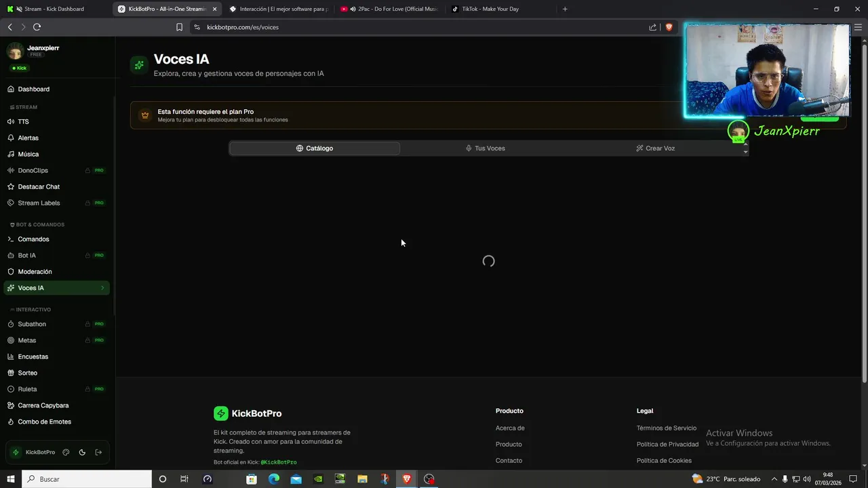This screenshot has width=868, height=488.
Task: Click the Brave Shields icon
Action: pyautogui.click(x=669, y=27)
